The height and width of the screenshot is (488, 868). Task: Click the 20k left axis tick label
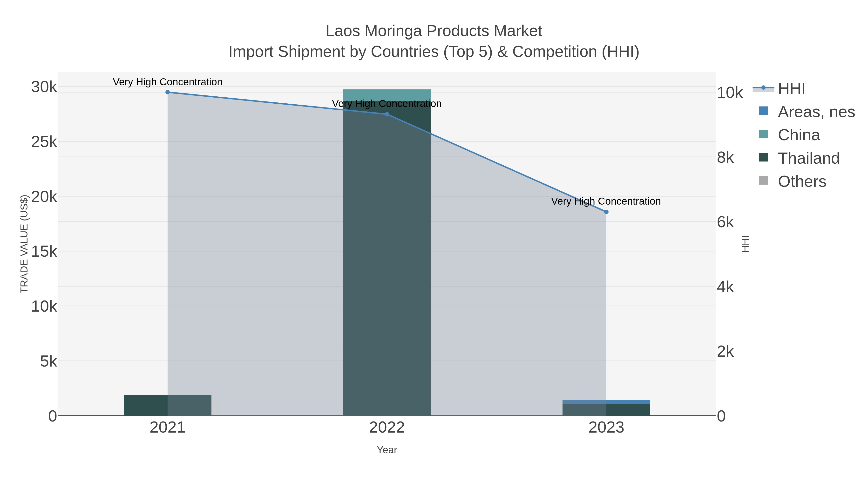[x=44, y=197]
